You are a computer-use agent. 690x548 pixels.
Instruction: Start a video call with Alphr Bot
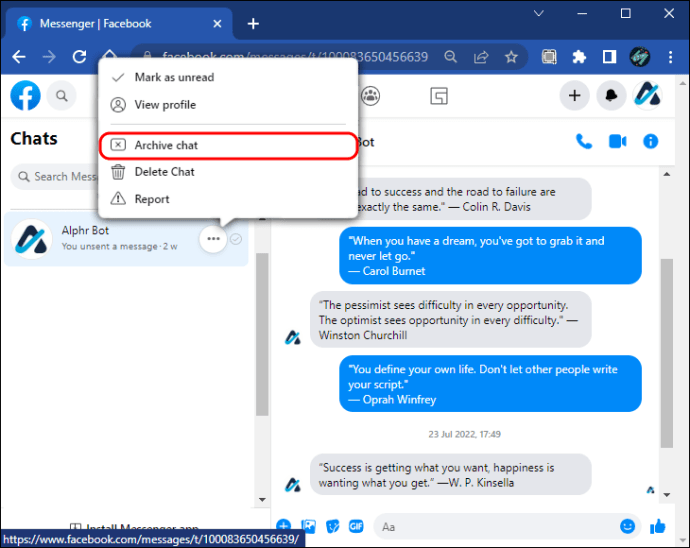pos(617,142)
